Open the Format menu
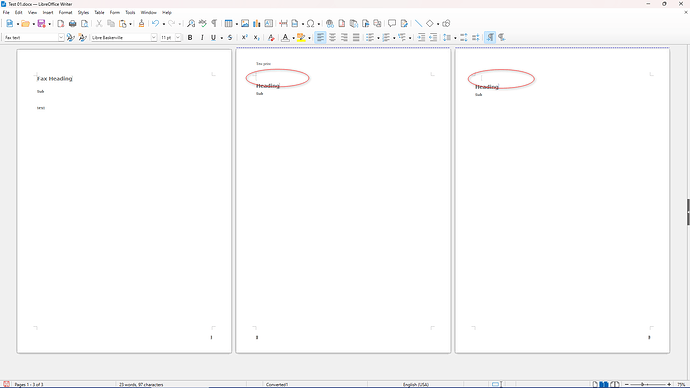The height and width of the screenshot is (388, 690). 65,13
